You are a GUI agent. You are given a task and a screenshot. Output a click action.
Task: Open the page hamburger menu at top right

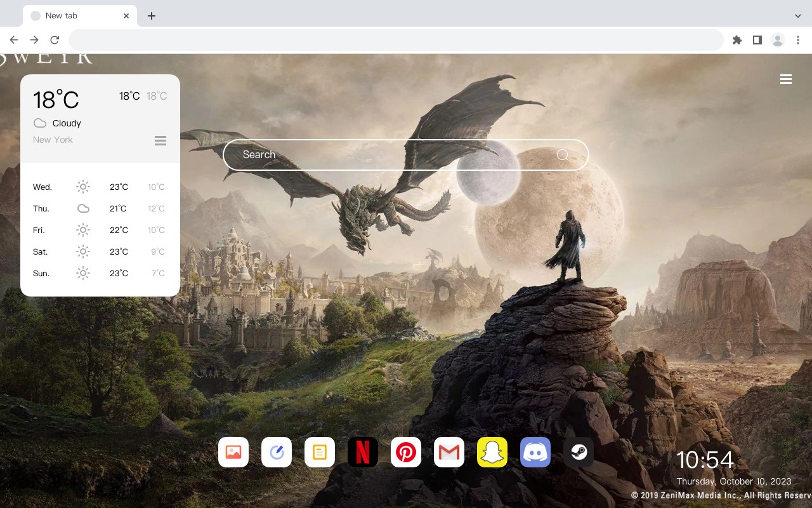(x=786, y=79)
